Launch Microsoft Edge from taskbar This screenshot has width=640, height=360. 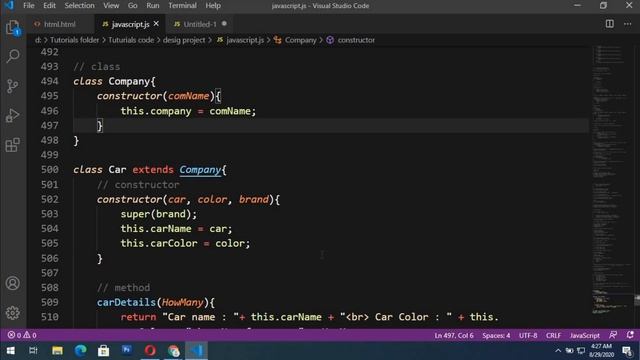point(80,351)
